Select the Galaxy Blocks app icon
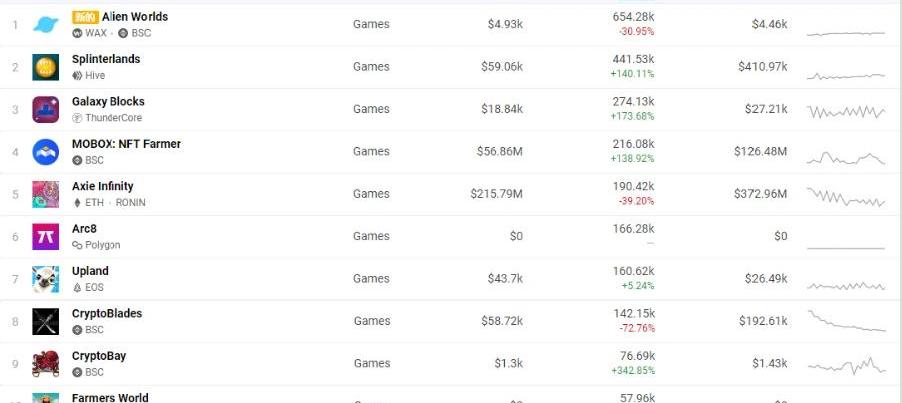902x403 pixels. [x=45, y=110]
